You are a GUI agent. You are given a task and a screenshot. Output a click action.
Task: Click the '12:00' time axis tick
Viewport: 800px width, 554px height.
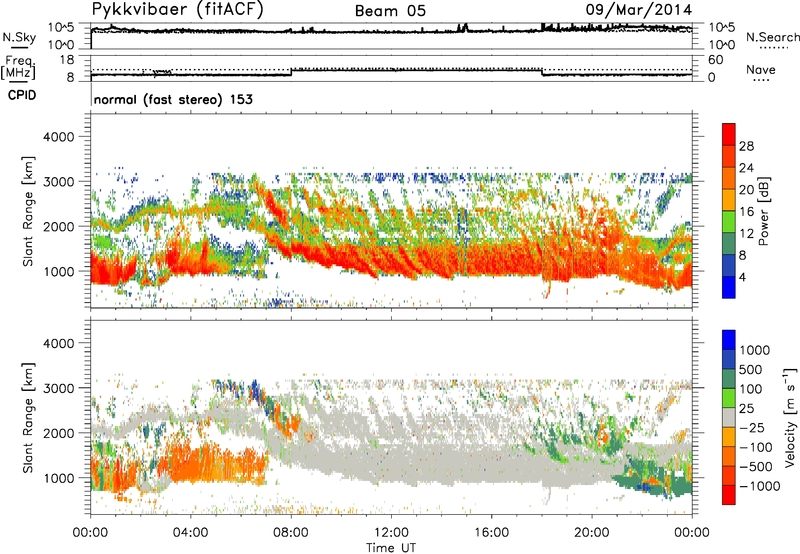[x=391, y=533]
